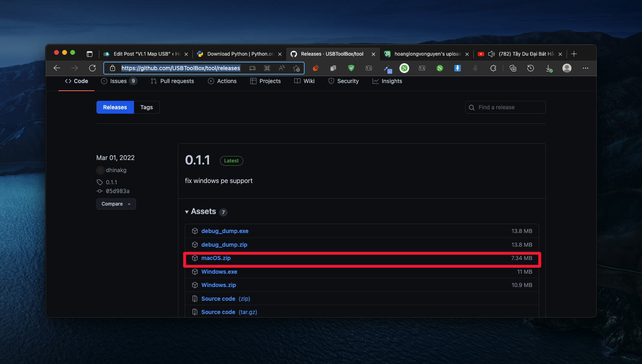Open the Compare dropdown

[x=116, y=204]
